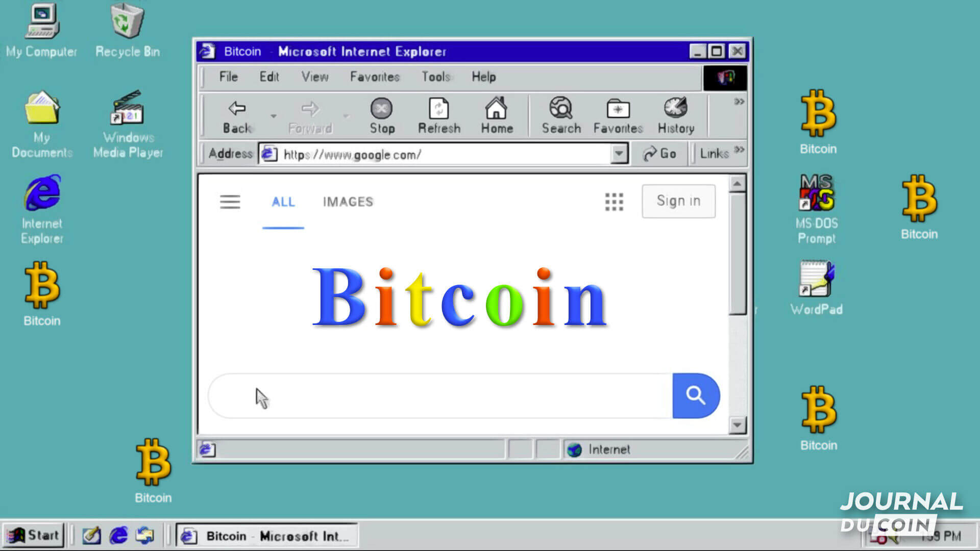Open the Tools menu in Internet Explorer
The image size is (980, 551).
[435, 76]
